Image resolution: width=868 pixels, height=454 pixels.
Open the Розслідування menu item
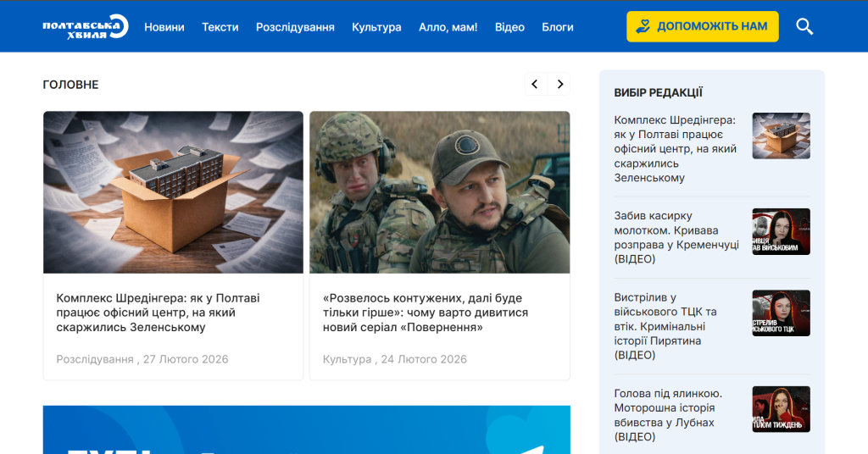pyautogui.click(x=295, y=27)
